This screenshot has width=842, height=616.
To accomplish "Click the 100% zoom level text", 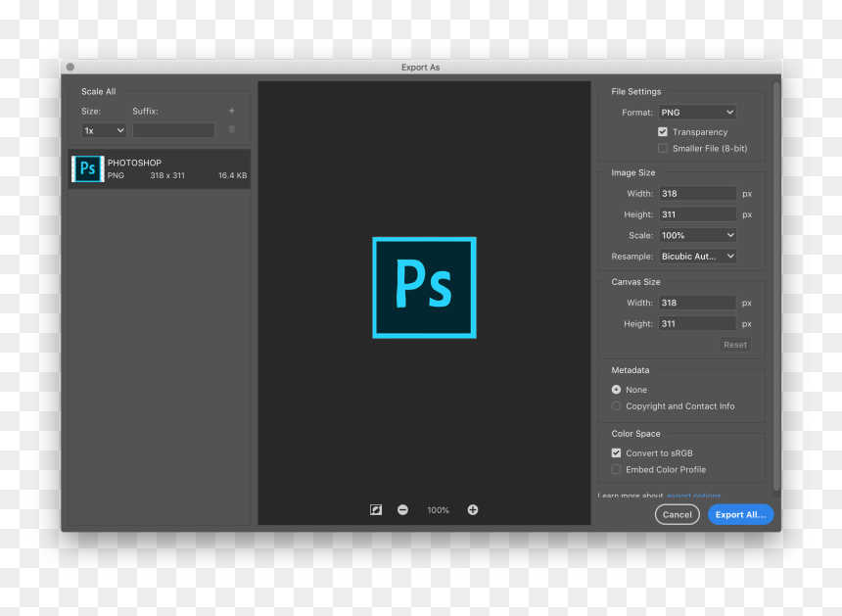I will tap(438, 510).
